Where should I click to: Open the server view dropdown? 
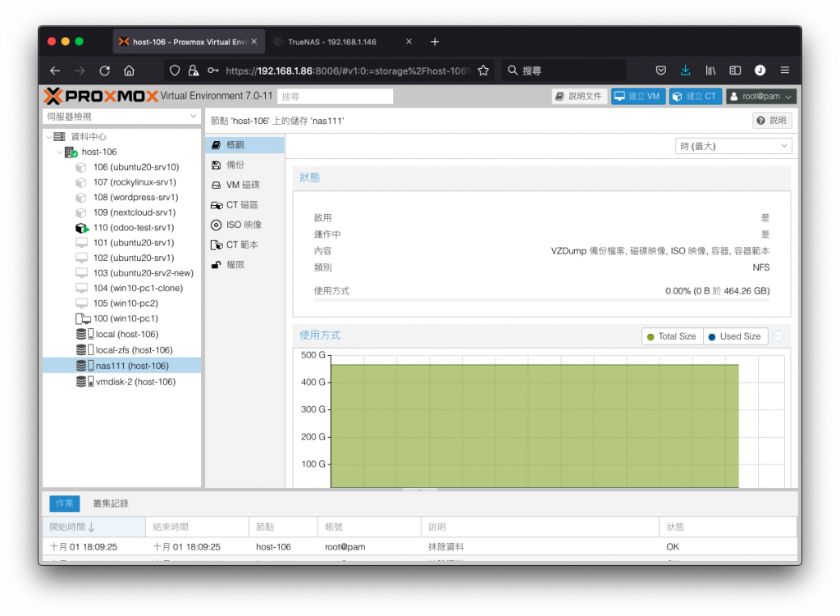(121, 116)
